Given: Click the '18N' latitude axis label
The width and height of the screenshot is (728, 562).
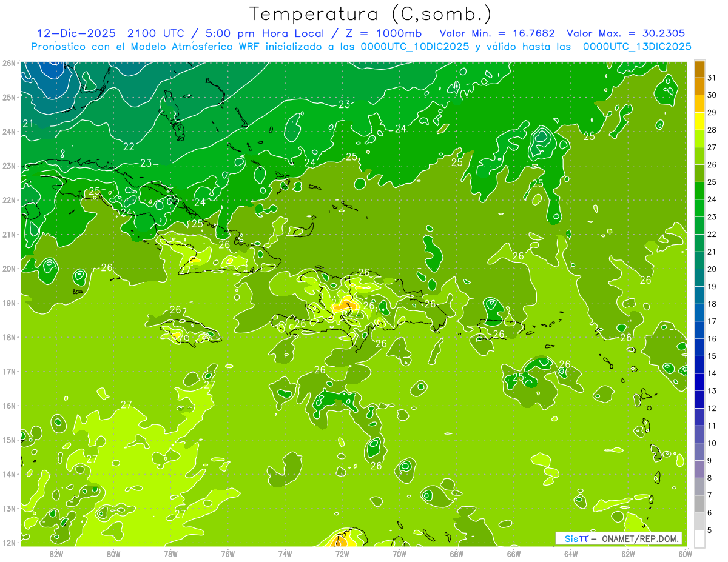Looking at the screenshot, I should coord(8,337).
